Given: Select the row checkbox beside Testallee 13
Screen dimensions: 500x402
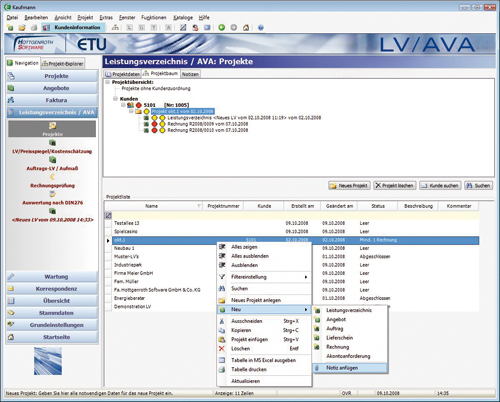Looking at the screenshot, I should coord(108,223).
